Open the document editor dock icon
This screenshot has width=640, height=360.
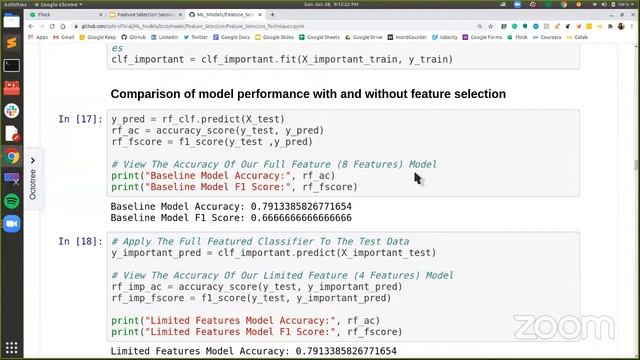[11, 133]
